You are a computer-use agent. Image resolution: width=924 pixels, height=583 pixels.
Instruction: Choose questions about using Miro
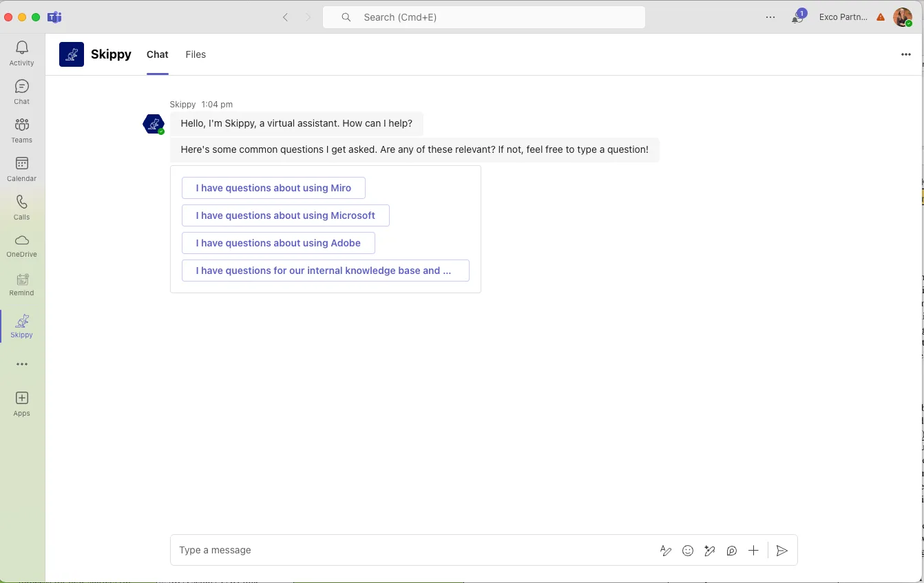pyautogui.click(x=273, y=188)
